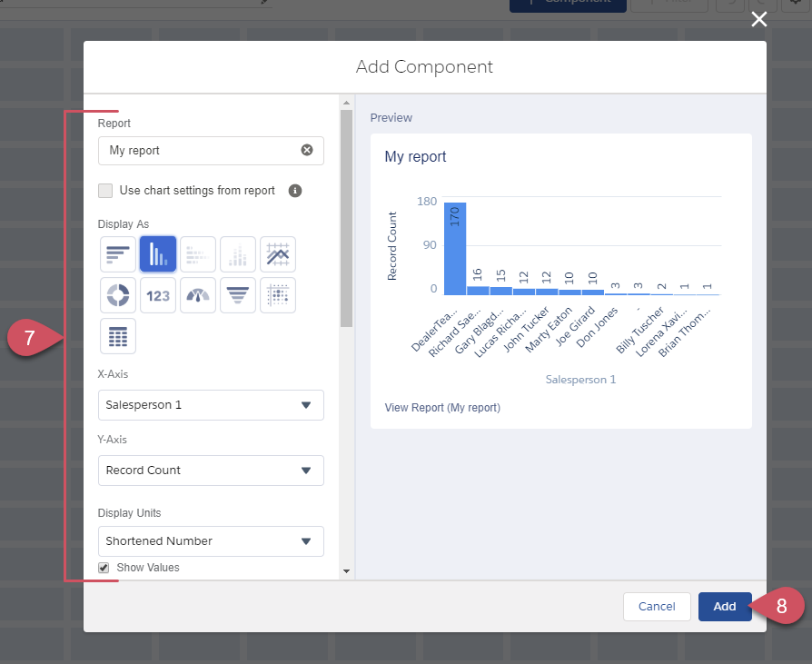Select the table display type
This screenshot has width=812, height=664.
coord(118,336)
